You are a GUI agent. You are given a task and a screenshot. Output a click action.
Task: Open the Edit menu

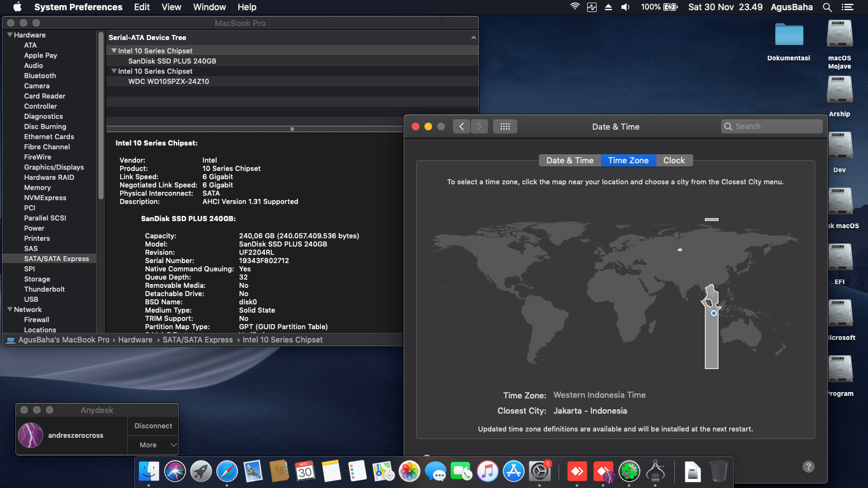142,7
